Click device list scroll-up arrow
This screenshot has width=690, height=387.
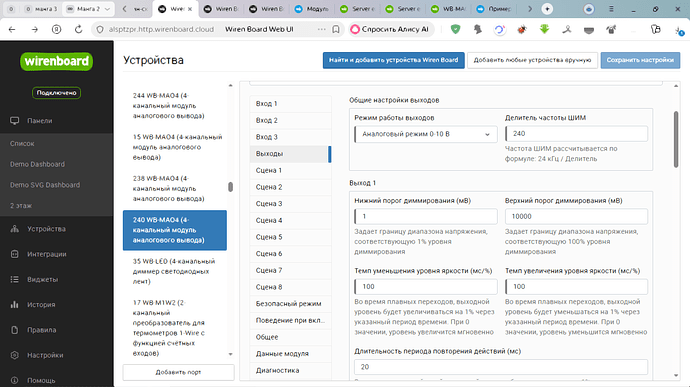click(231, 85)
